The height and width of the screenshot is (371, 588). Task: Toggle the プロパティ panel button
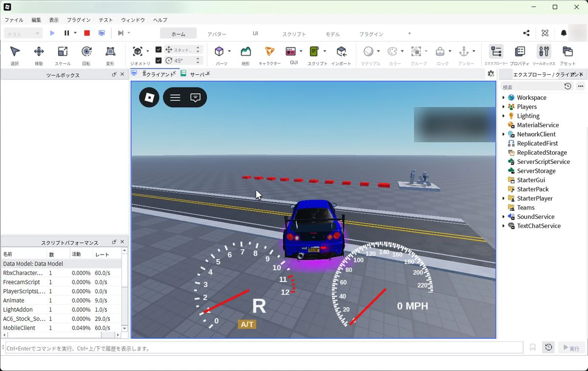[519, 55]
